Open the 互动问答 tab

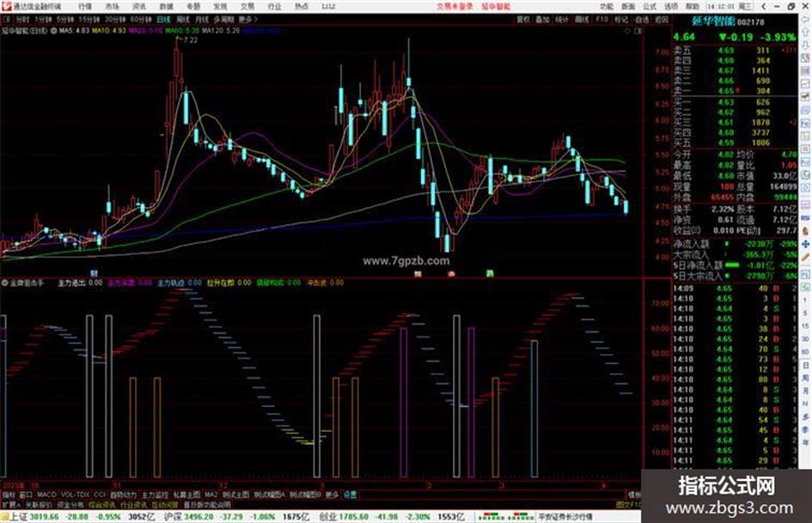tap(165, 505)
